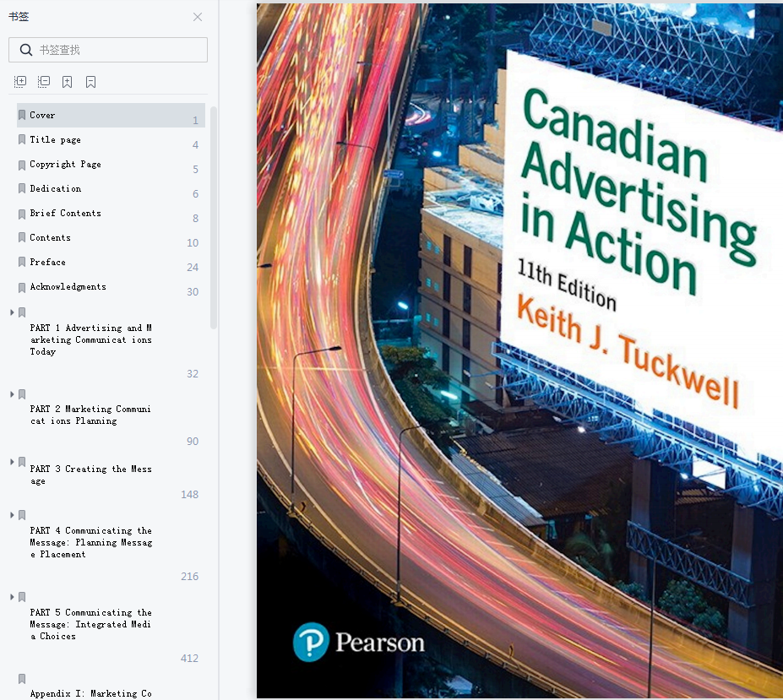The image size is (783, 700).
Task: Go to the Title page bookmark
Action: coord(55,140)
